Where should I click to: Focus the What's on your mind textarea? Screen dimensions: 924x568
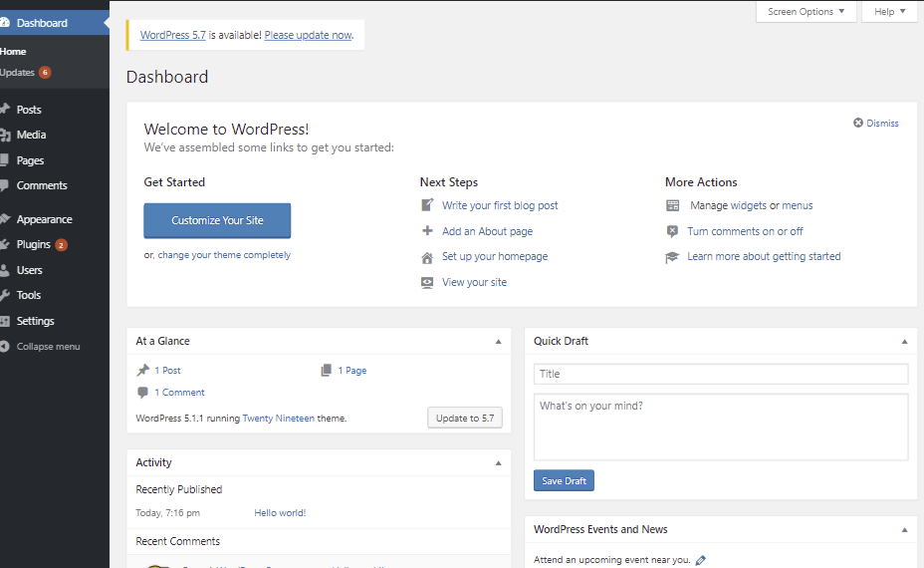point(721,427)
